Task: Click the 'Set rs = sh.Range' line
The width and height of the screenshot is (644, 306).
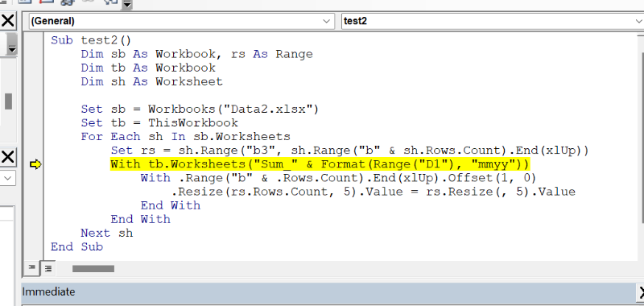Action: (350, 151)
